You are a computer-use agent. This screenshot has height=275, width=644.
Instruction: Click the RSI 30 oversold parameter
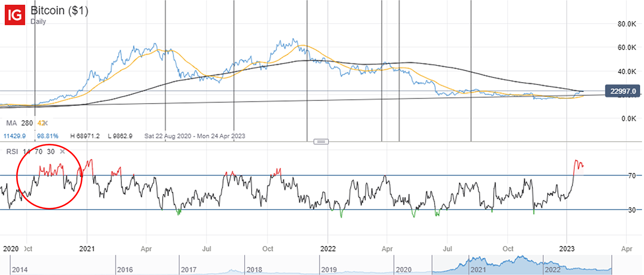point(50,151)
